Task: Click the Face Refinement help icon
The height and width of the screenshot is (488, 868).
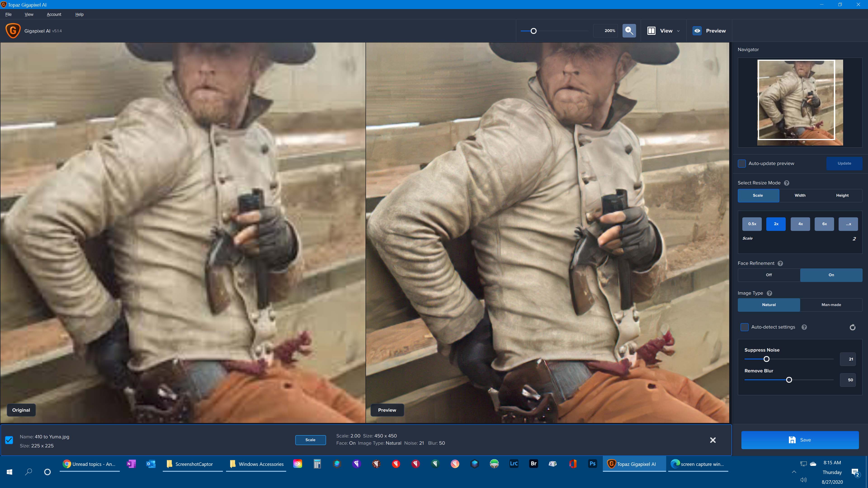Action: [x=780, y=263]
